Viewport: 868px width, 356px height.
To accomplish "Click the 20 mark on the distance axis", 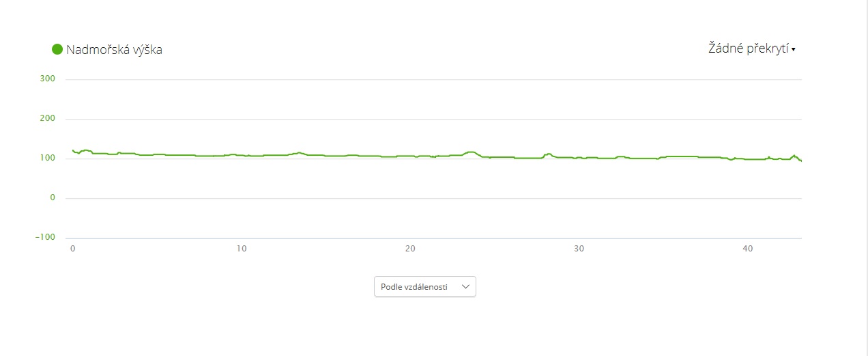I will 410,249.
